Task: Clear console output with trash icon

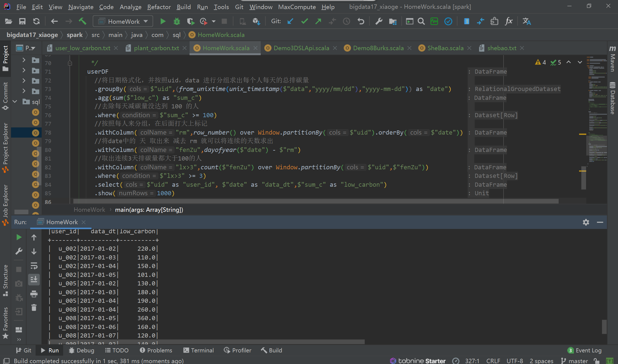Action: point(34,307)
